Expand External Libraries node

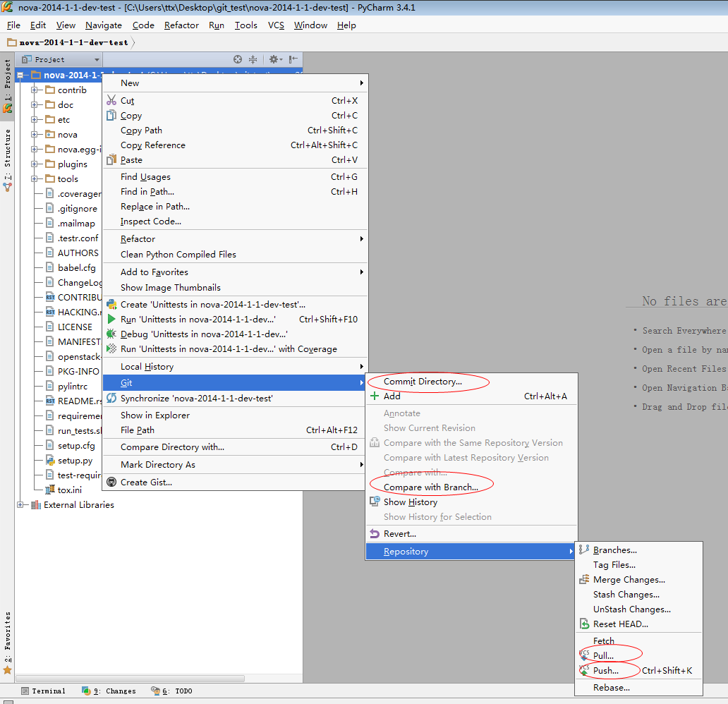[20, 505]
